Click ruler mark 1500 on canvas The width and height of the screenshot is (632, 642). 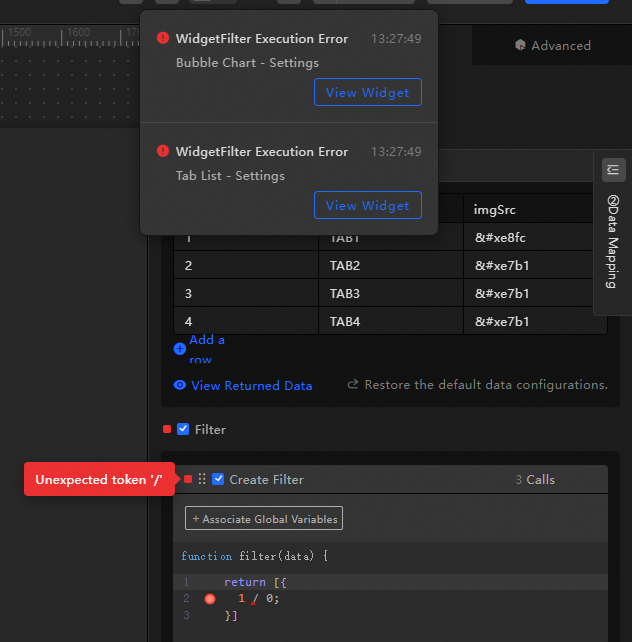pos(19,32)
